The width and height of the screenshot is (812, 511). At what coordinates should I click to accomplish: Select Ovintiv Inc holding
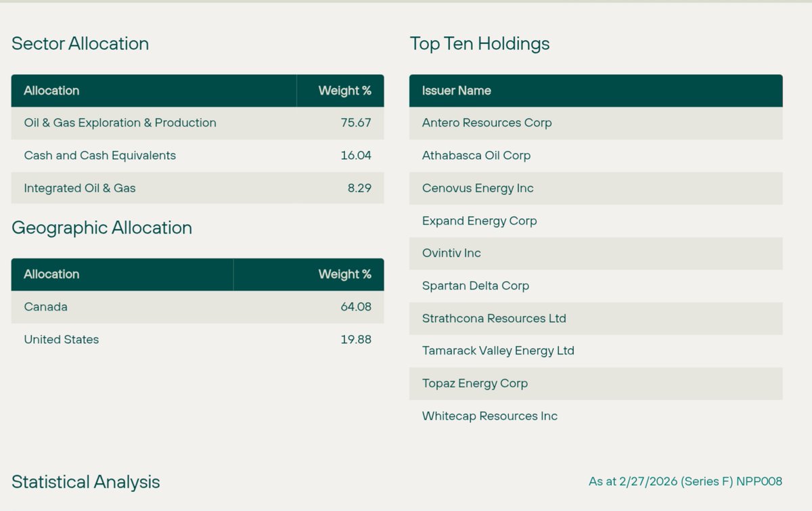point(596,253)
